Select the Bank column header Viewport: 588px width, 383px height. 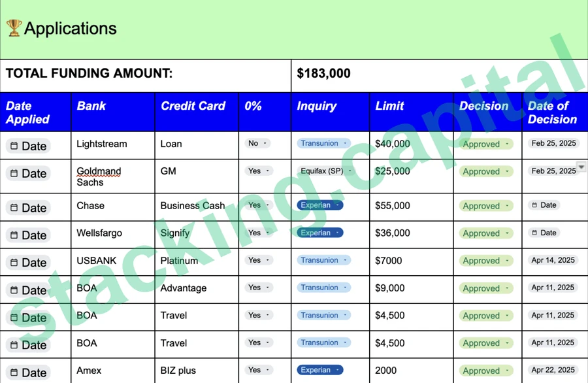[113, 112]
